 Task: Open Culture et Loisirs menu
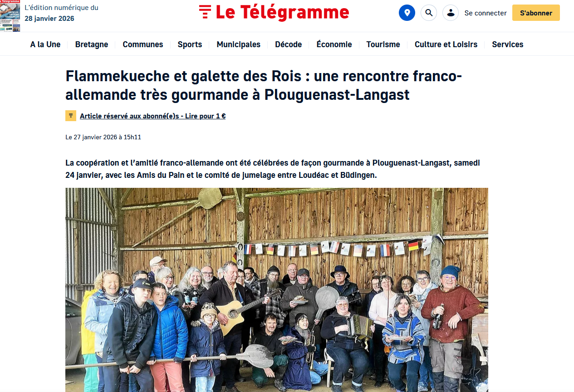click(x=446, y=44)
